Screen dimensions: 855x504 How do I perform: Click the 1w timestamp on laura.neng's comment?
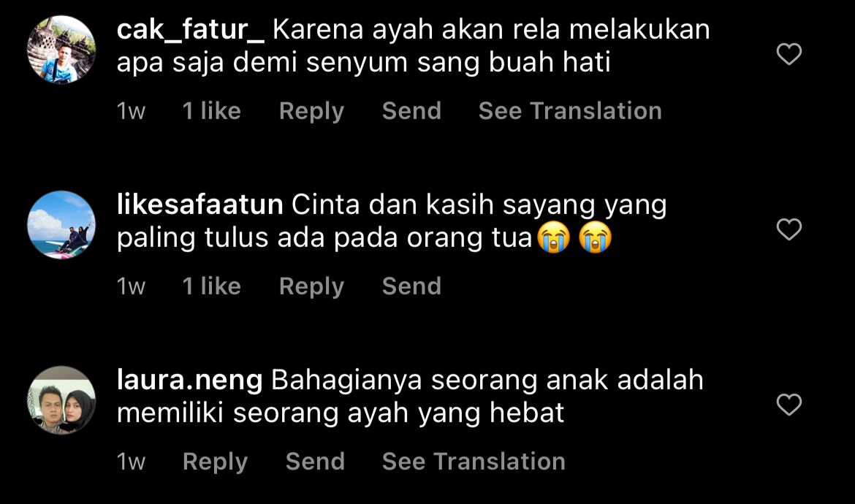tap(131, 462)
